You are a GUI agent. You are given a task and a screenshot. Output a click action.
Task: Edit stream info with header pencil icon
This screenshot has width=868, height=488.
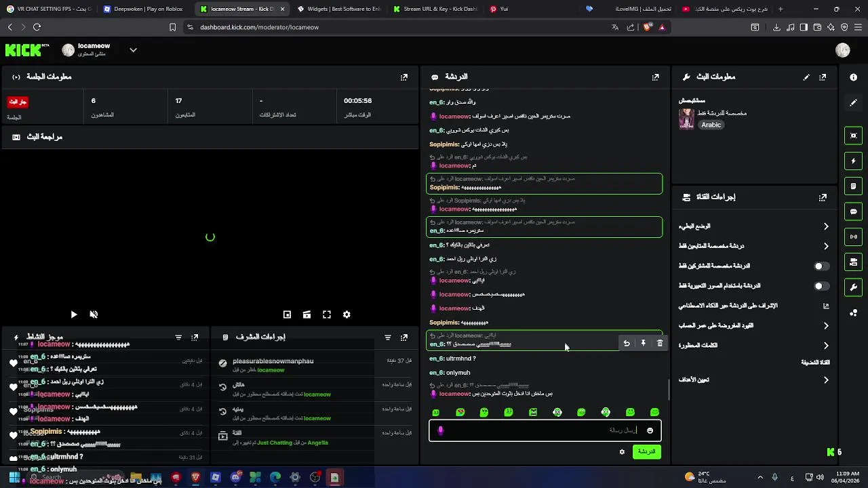pos(806,77)
